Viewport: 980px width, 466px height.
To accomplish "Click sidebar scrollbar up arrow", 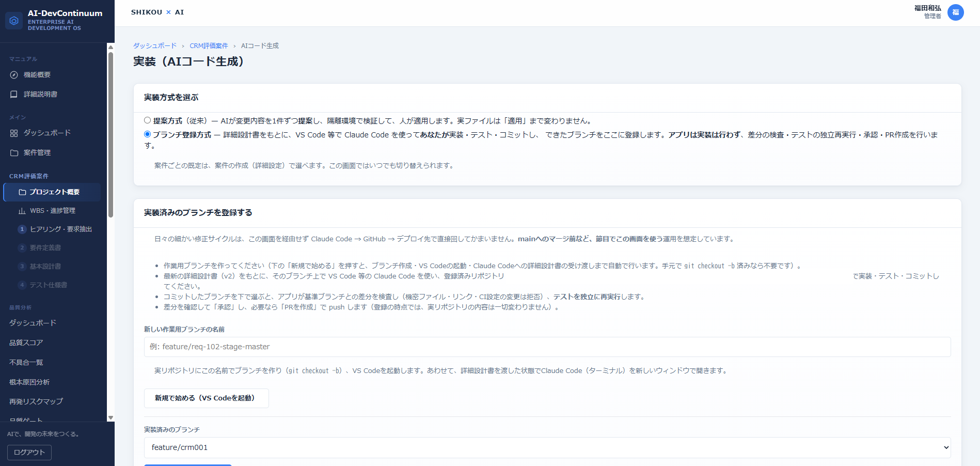I will (110, 47).
